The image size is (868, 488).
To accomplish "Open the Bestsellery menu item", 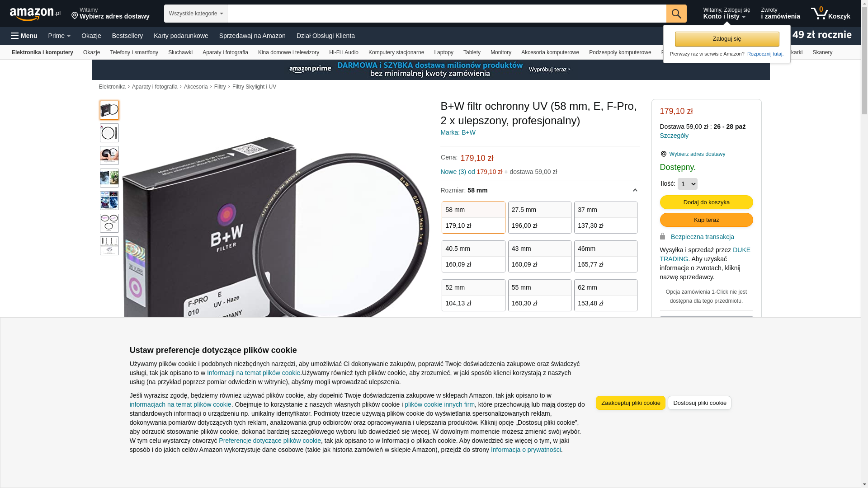I will pyautogui.click(x=127, y=36).
